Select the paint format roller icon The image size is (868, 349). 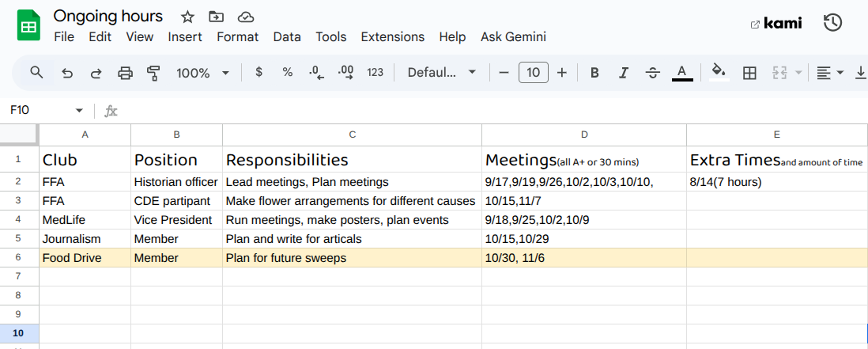coord(153,73)
